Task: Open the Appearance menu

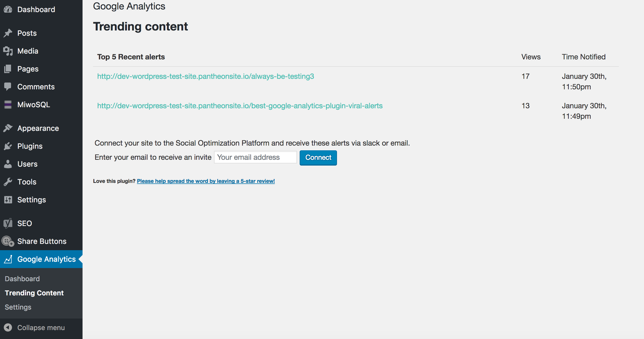Action: coord(38,128)
